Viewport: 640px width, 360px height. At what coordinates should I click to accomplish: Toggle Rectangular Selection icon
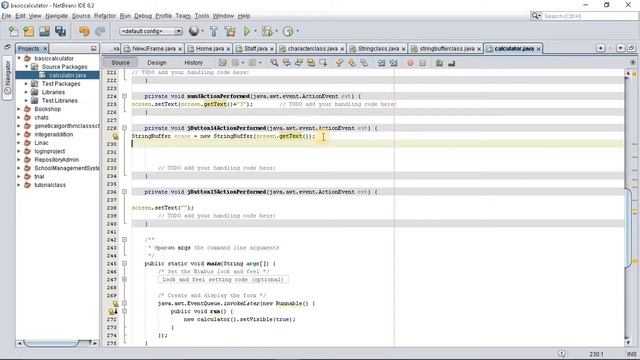(323, 63)
